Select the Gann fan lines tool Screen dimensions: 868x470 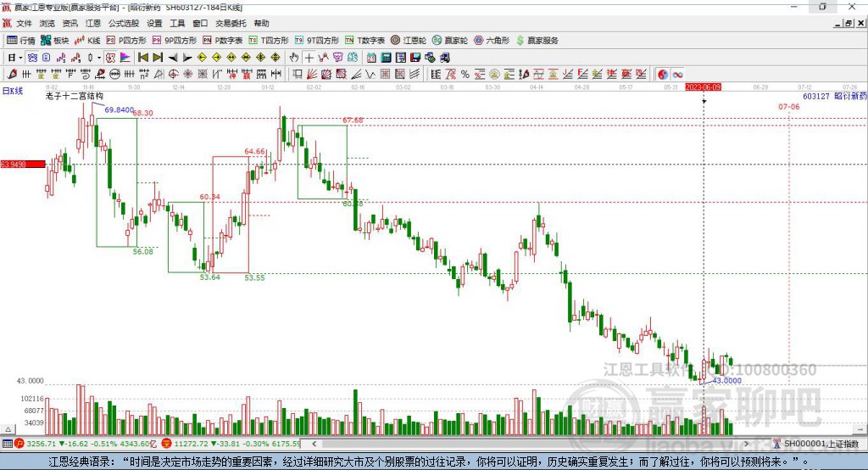pos(312,75)
